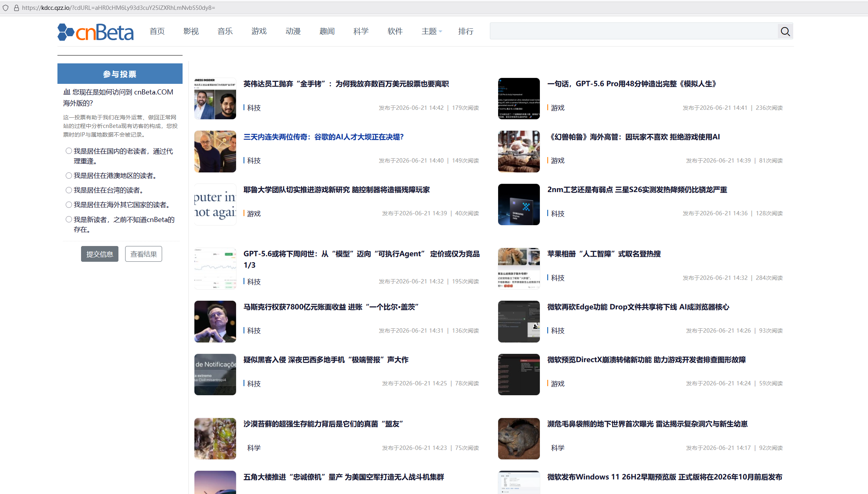Expand the 主题 dropdown menu
Image resolution: width=868 pixels, height=494 pixels.
[x=432, y=31]
